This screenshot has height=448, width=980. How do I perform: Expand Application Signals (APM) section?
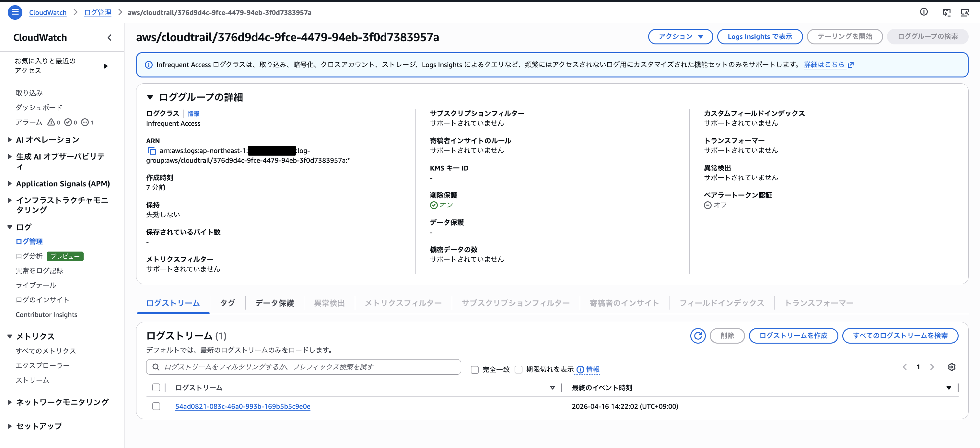[x=10, y=183]
